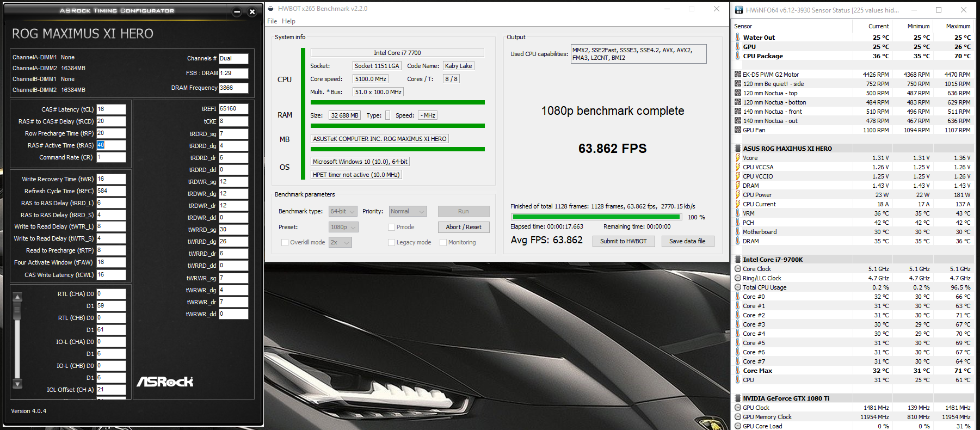The image size is (980, 430).
Task: Click the thermometer icon beside Core #0
Action: 738,296
